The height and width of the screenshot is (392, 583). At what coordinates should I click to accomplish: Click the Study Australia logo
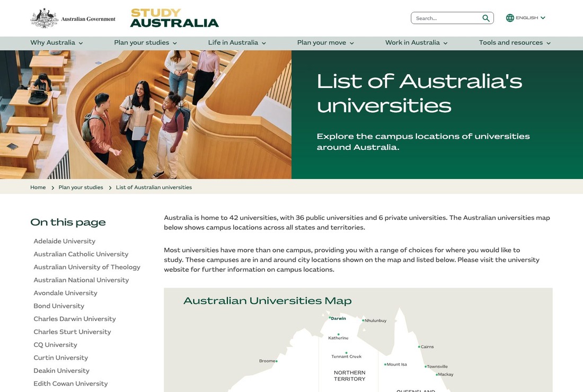(174, 18)
